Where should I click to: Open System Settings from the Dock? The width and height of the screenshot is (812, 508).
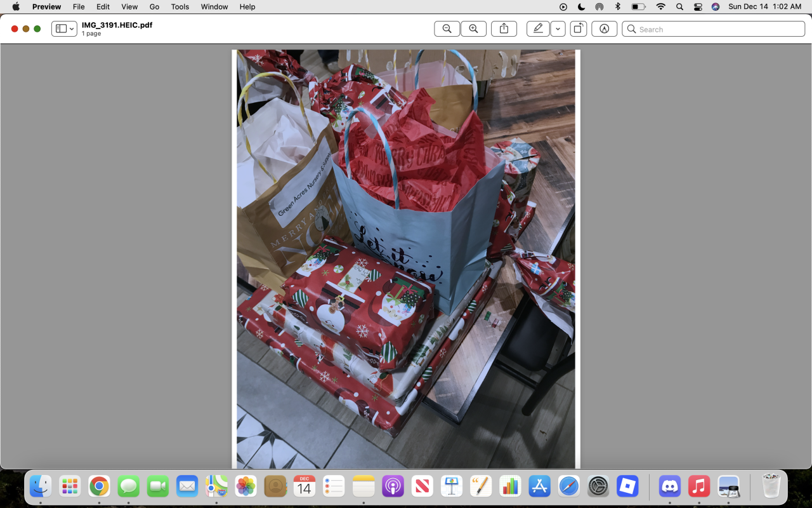pyautogui.click(x=598, y=487)
